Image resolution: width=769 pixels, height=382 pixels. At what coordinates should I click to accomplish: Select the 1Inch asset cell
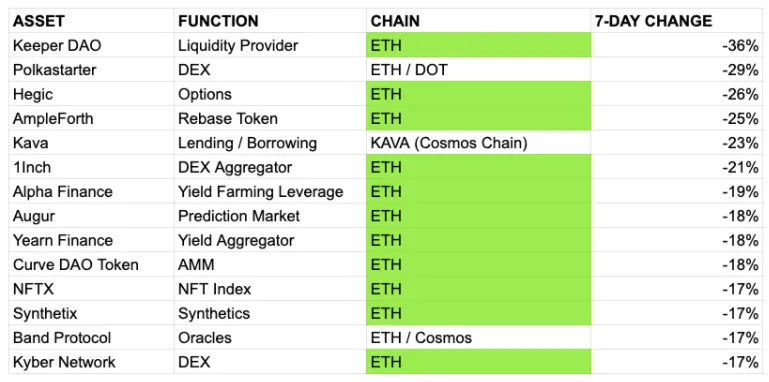(x=91, y=167)
